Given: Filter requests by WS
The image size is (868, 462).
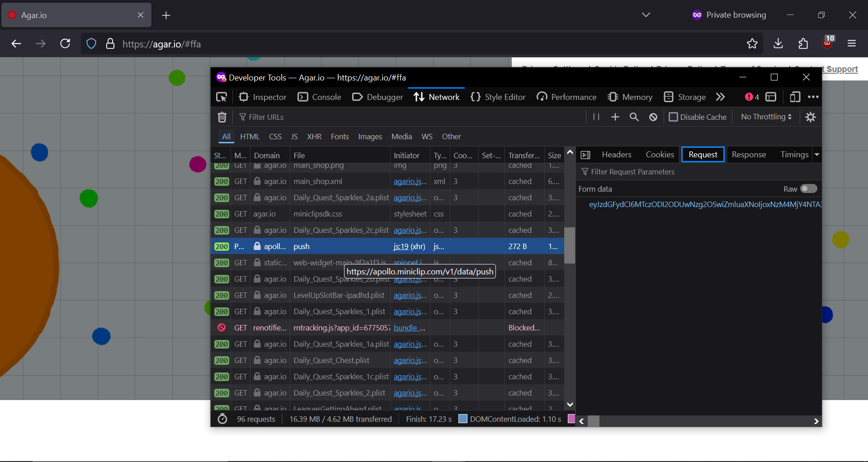Looking at the screenshot, I should pos(427,137).
